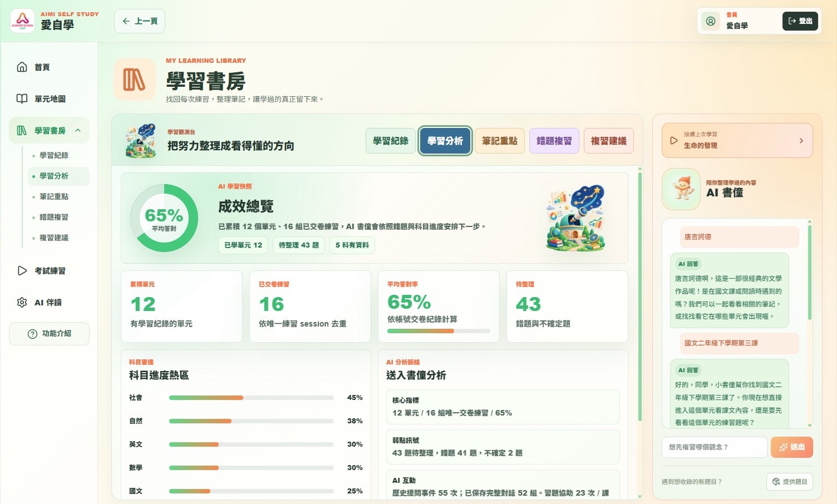Click the AI chat panel scrollbar

(x=810, y=273)
